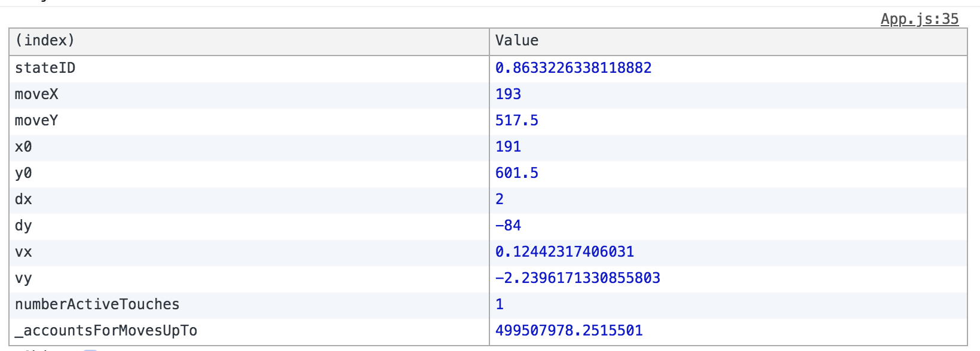The image size is (980, 351).
Task: Select the moveY value 517.5
Action: click(x=517, y=121)
